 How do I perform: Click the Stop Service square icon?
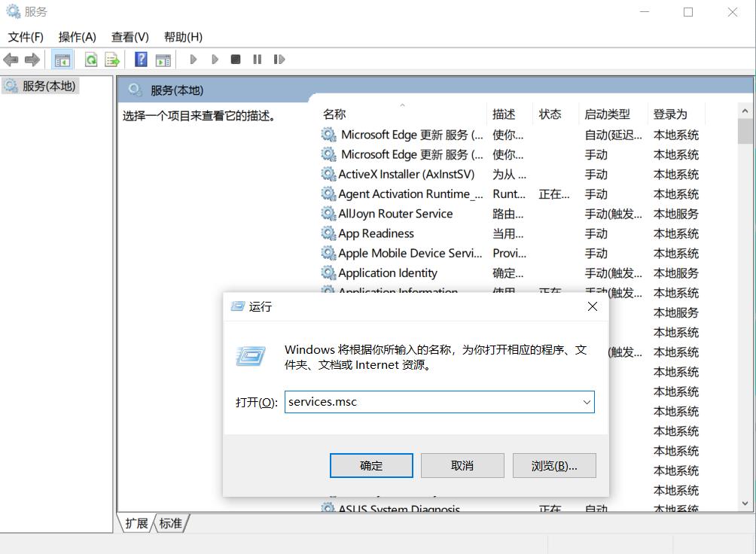tap(235, 59)
